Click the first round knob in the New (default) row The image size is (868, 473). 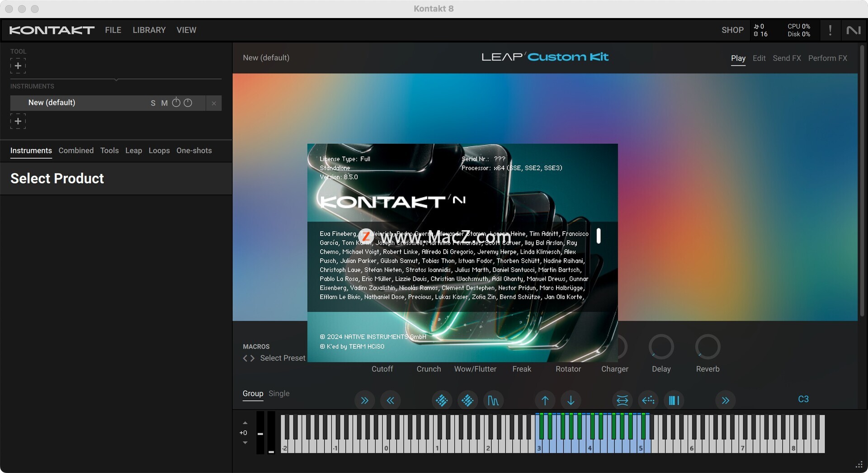pos(176,103)
